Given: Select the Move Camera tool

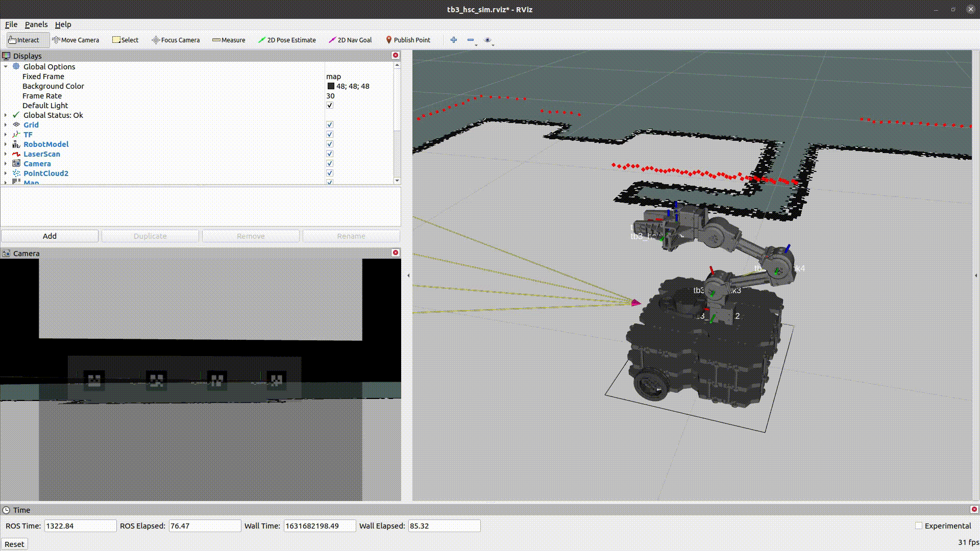Looking at the screenshot, I should point(76,40).
